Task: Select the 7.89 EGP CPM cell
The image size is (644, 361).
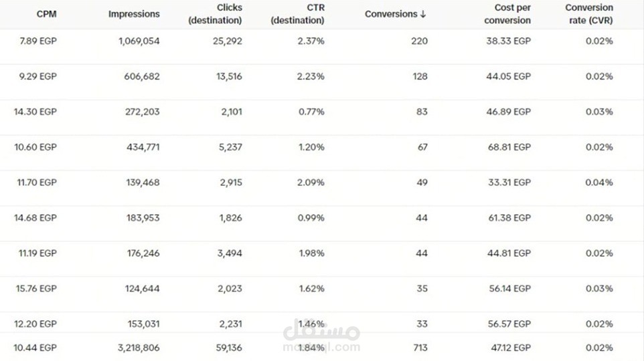Action: pos(39,41)
